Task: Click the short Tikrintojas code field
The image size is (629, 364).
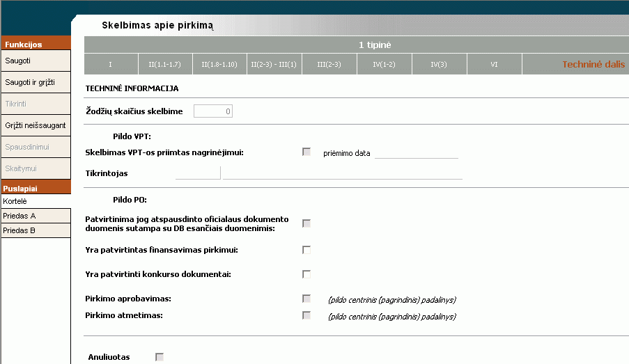Action: click(198, 173)
